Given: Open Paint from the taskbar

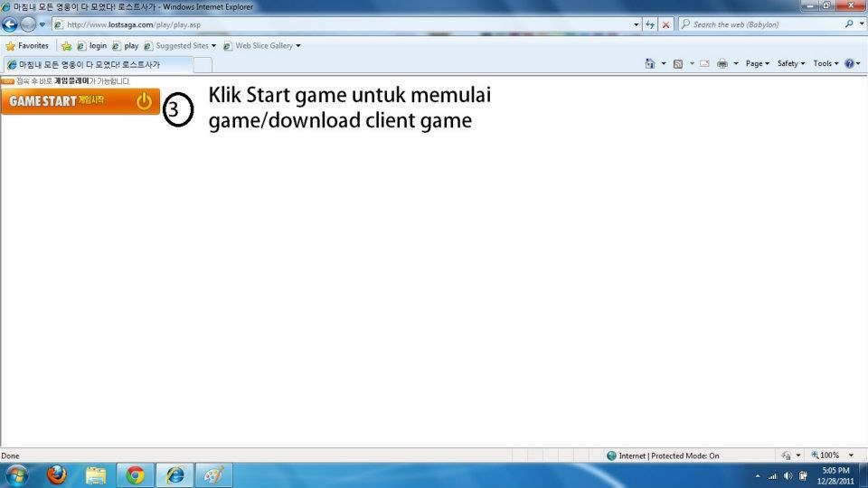Looking at the screenshot, I should pos(214,475).
